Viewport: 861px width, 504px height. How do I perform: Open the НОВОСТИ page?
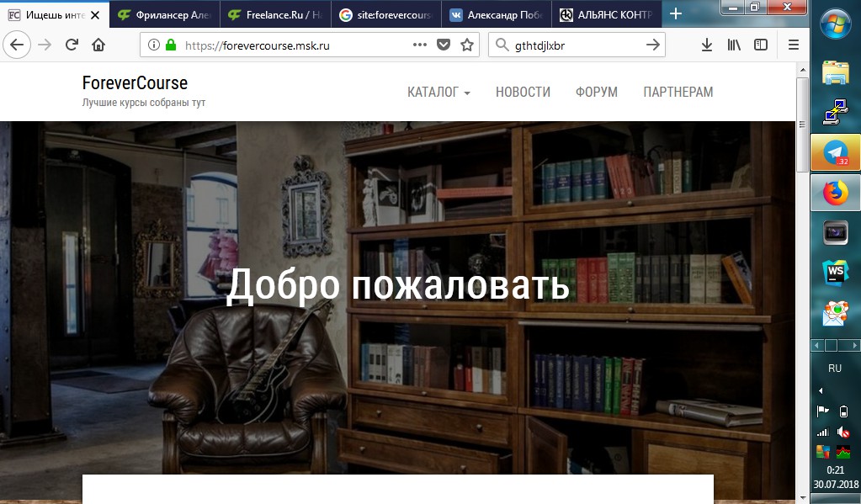point(523,92)
